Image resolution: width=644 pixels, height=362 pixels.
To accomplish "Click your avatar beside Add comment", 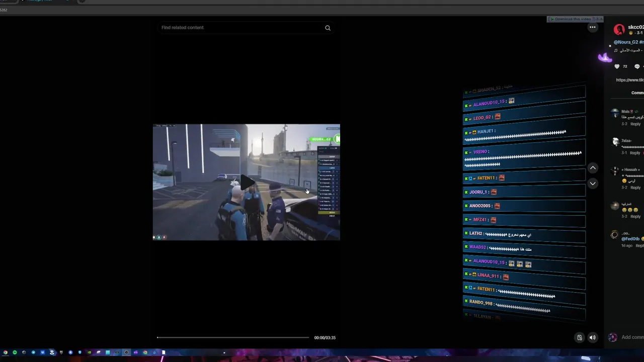I will coord(612,337).
